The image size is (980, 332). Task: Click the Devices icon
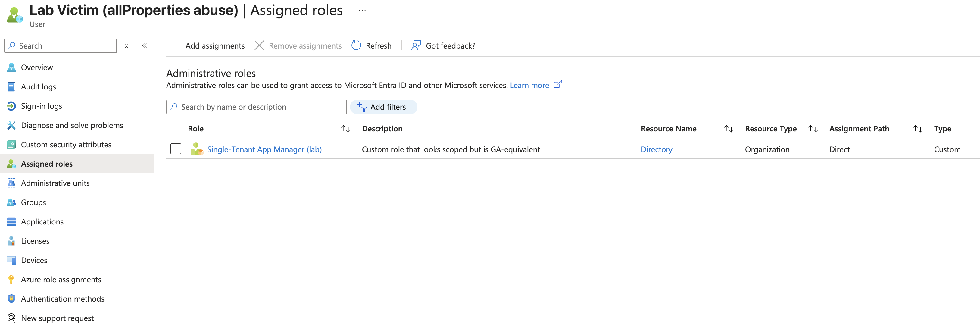(x=11, y=260)
